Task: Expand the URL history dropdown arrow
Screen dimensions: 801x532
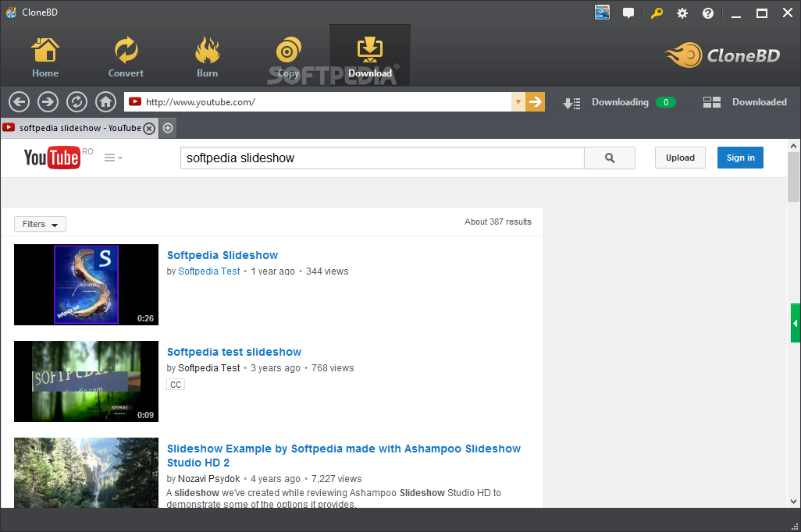Action: (x=518, y=101)
